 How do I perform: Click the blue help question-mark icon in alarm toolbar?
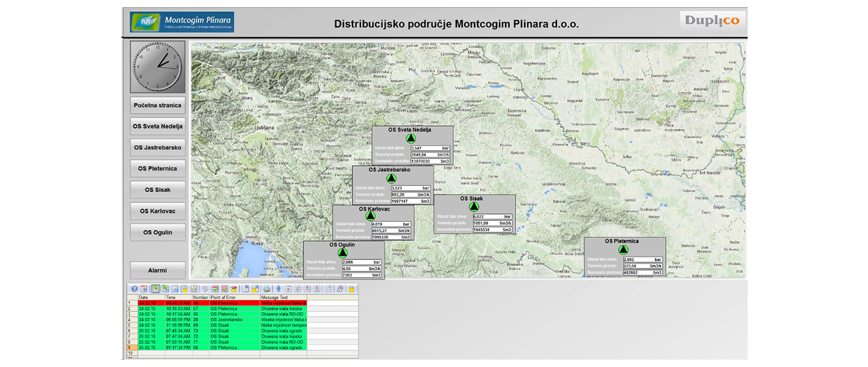pyautogui.click(x=134, y=289)
